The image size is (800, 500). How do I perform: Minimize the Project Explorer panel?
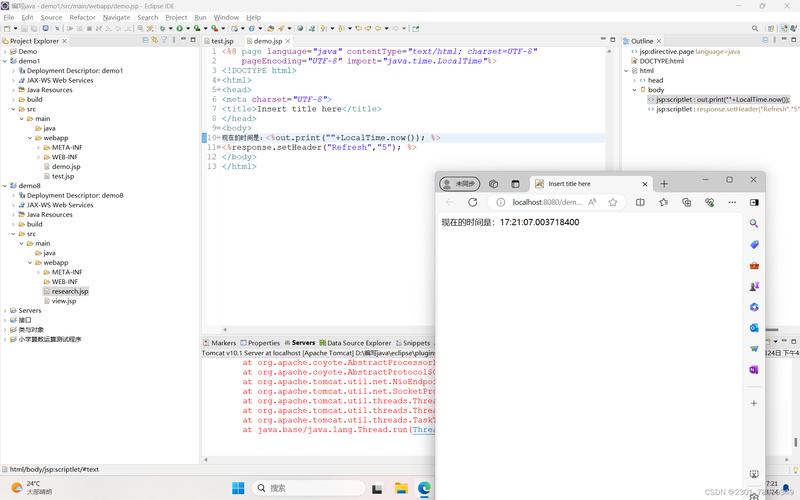pos(183,40)
